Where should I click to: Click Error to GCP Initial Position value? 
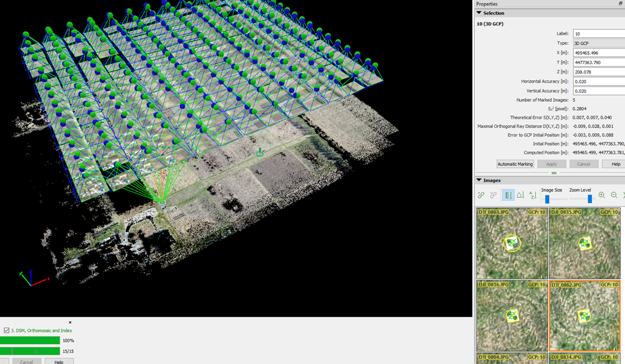pos(593,135)
